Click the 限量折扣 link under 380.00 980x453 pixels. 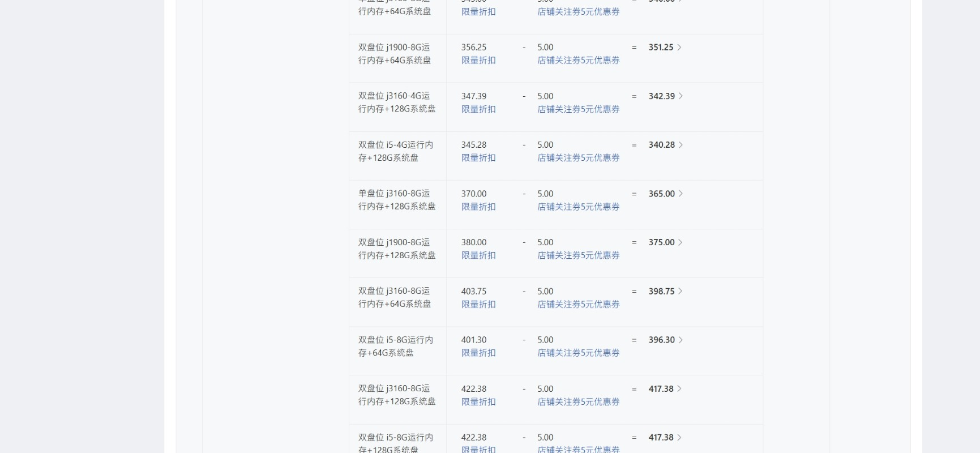click(x=478, y=255)
